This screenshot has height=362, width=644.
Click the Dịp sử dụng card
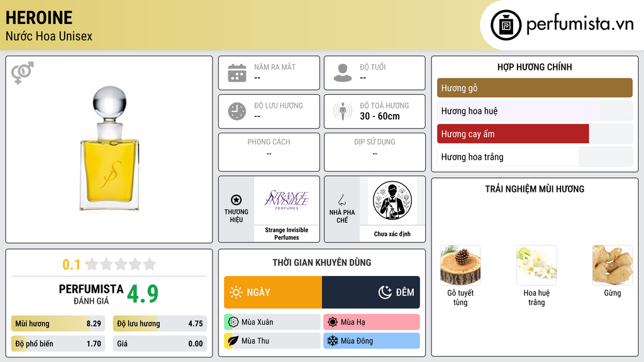[375, 152]
